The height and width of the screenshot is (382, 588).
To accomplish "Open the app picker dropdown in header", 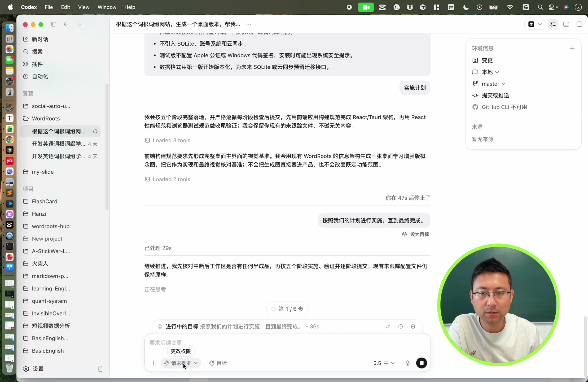I will tap(535, 24).
